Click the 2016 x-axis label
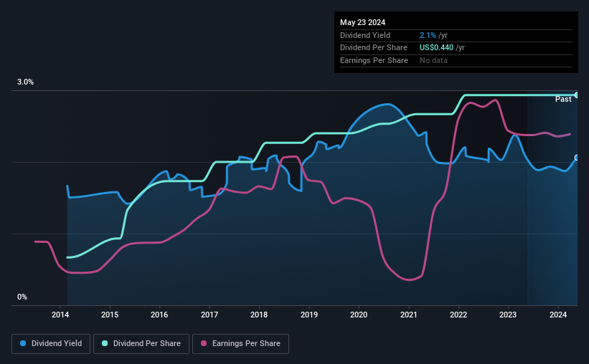589x364 pixels. (x=159, y=315)
